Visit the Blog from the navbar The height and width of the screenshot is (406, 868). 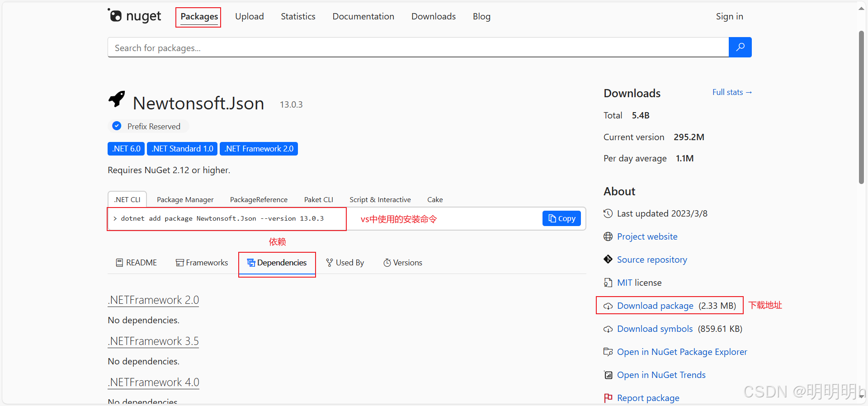point(481,16)
